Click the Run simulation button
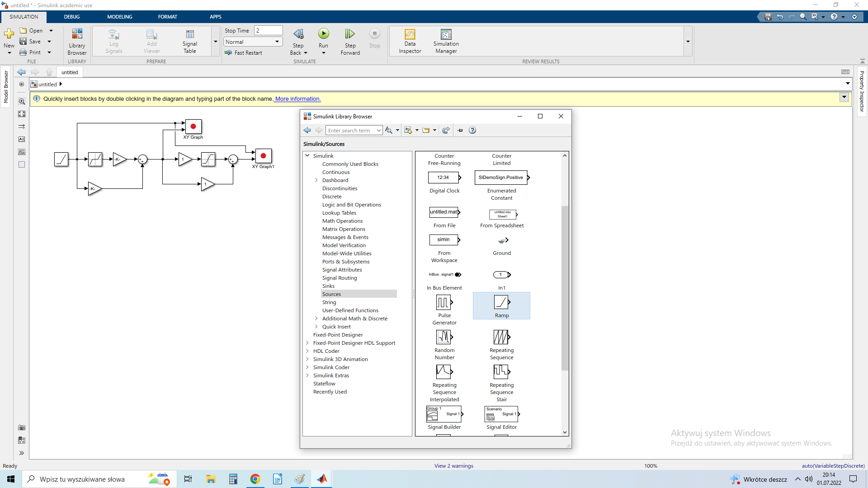 323,34
